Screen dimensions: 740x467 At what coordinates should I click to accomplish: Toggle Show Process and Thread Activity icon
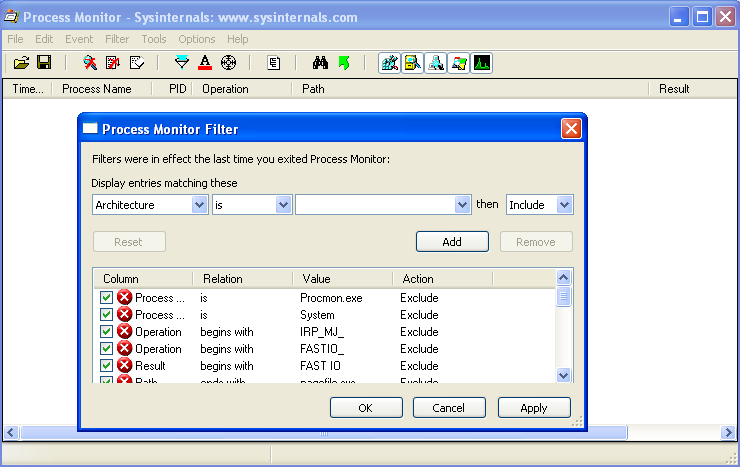459,63
